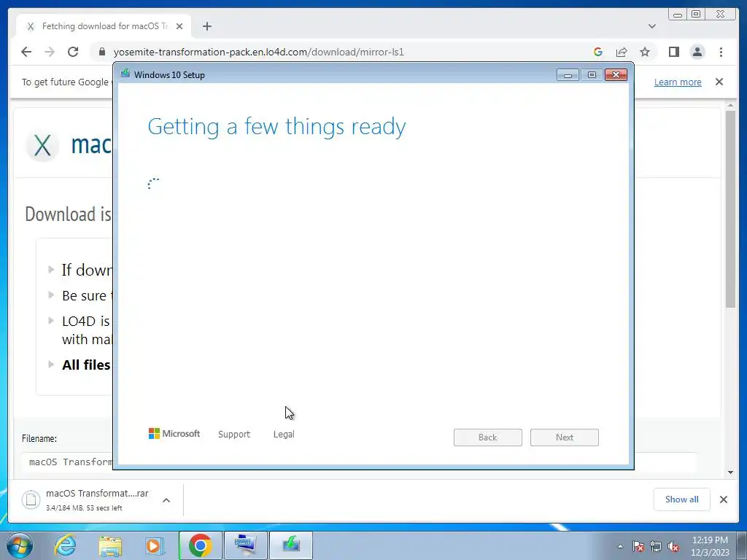This screenshot has height=560, width=747.
Task: Click the address bar URL
Action: pyautogui.click(x=259, y=52)
